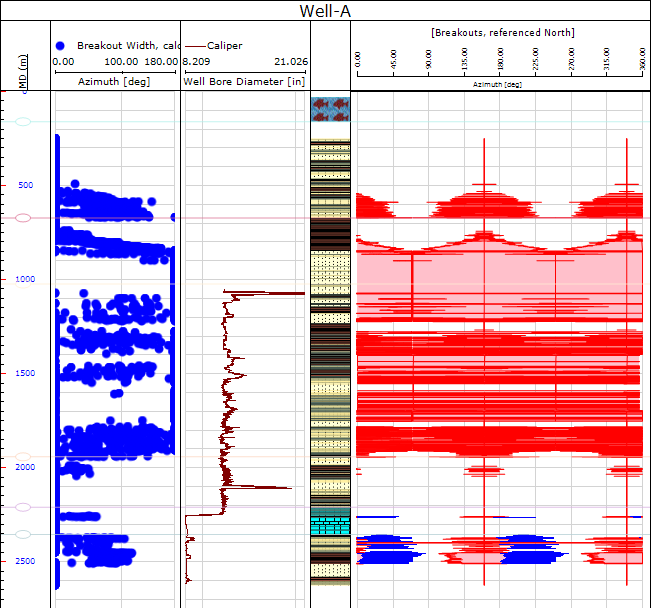Click the 8.209 caliper minimum scale value

coord(196,62)
